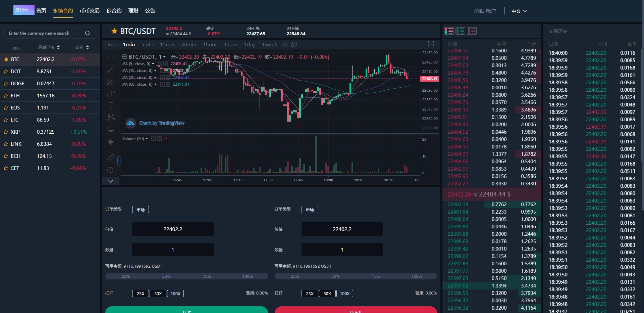Choose 50X leverage in left order form
The width and height of the screenshot is (644, 313).
158,294
